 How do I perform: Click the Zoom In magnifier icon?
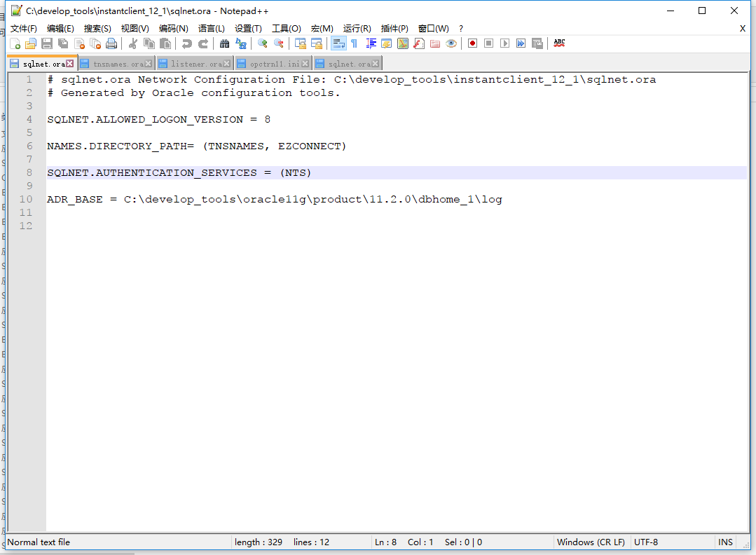(261, 43)
